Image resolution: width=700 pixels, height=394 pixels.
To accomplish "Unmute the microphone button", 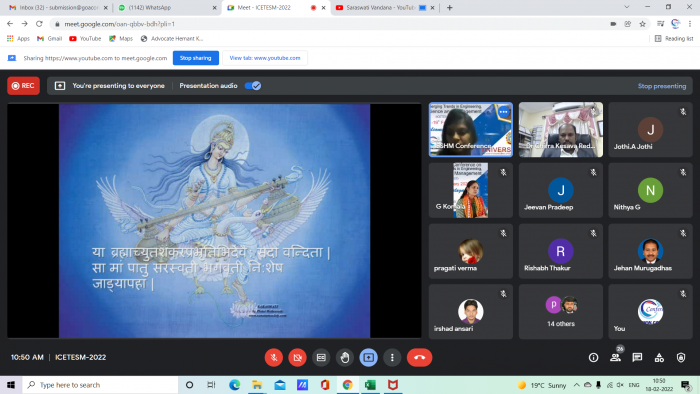I will click(x=274, y=357).
